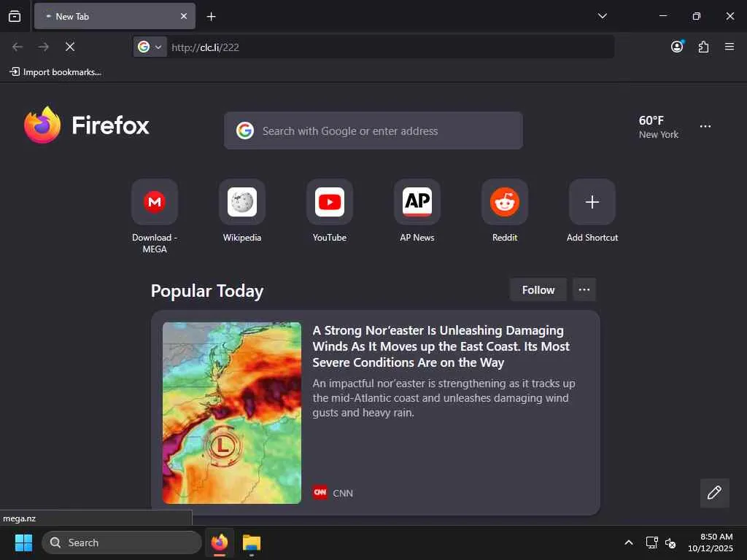Click the customize pencil button
The image size is (747, 560).
[714, 493]
